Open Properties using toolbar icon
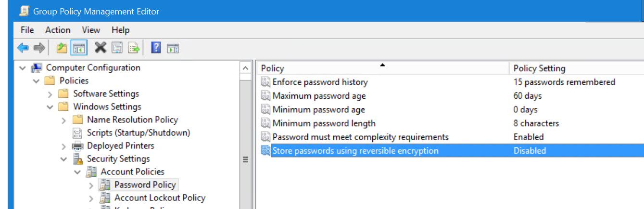 click(x=117, y=48)
